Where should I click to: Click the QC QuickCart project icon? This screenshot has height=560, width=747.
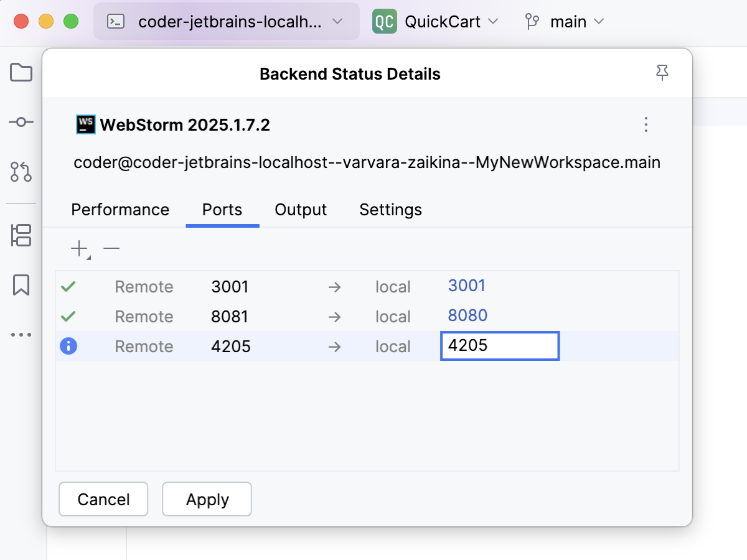385,22
